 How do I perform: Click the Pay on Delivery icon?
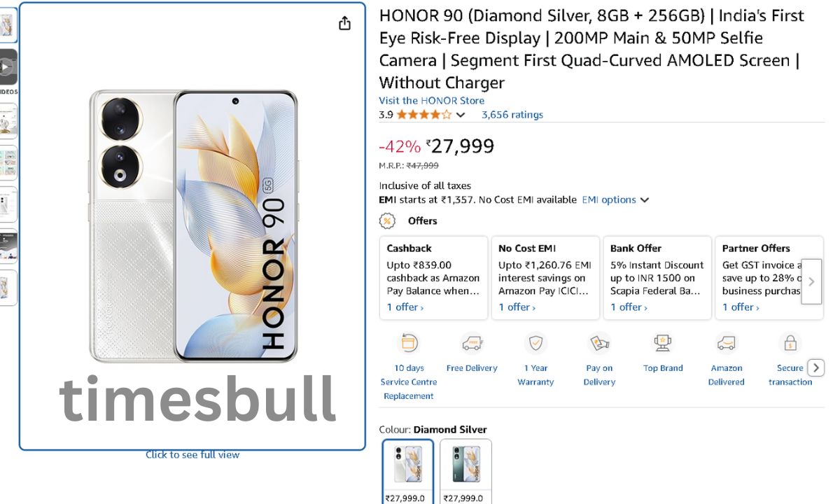[x=599, y=344]
